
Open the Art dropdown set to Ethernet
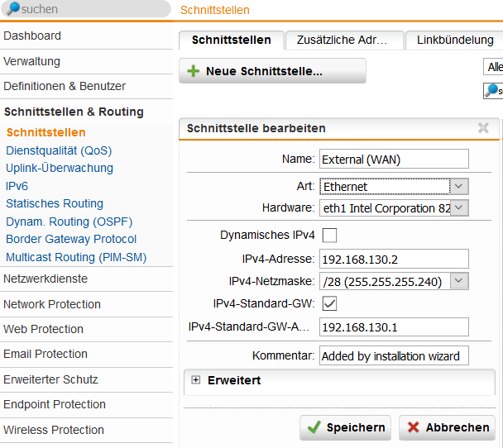460,187
